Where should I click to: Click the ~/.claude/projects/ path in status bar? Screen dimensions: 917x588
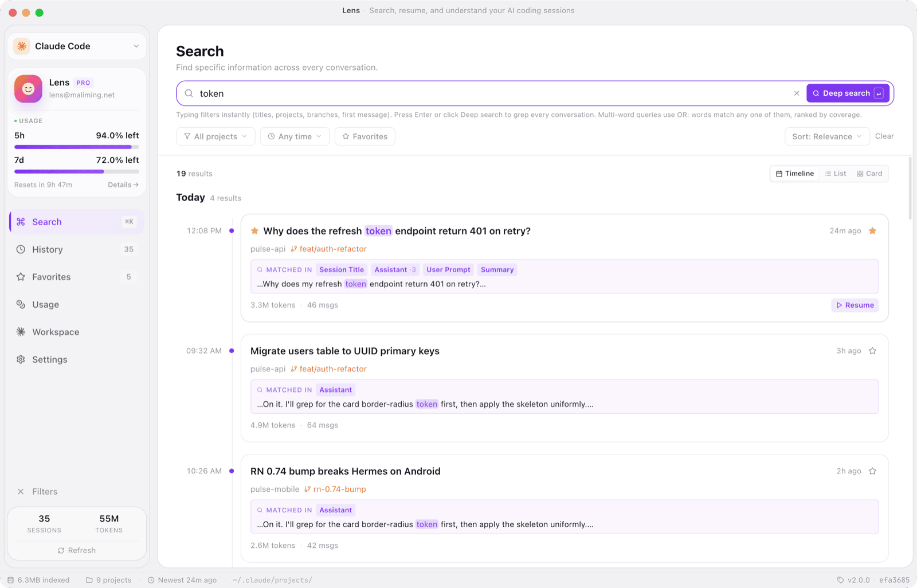(272, 580)
